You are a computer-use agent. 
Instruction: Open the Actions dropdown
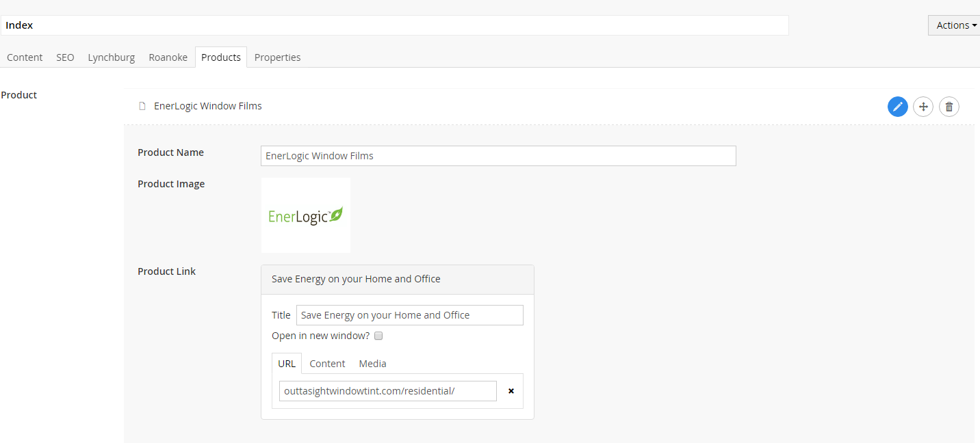(x=955, y=25)
